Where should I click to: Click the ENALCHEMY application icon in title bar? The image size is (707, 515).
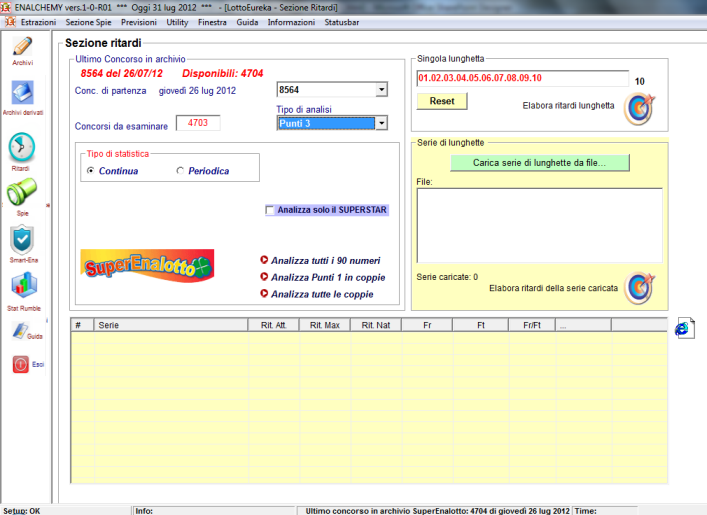(x=6, y=8)
